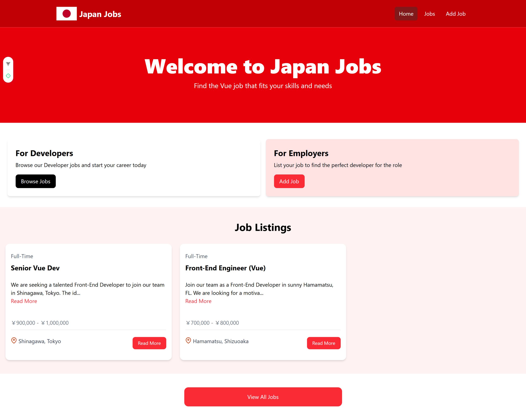Expand Senior Vue Dev description with Read More
Image resolution: width=526 pixels, height=420 pixels.
(24, 301)
